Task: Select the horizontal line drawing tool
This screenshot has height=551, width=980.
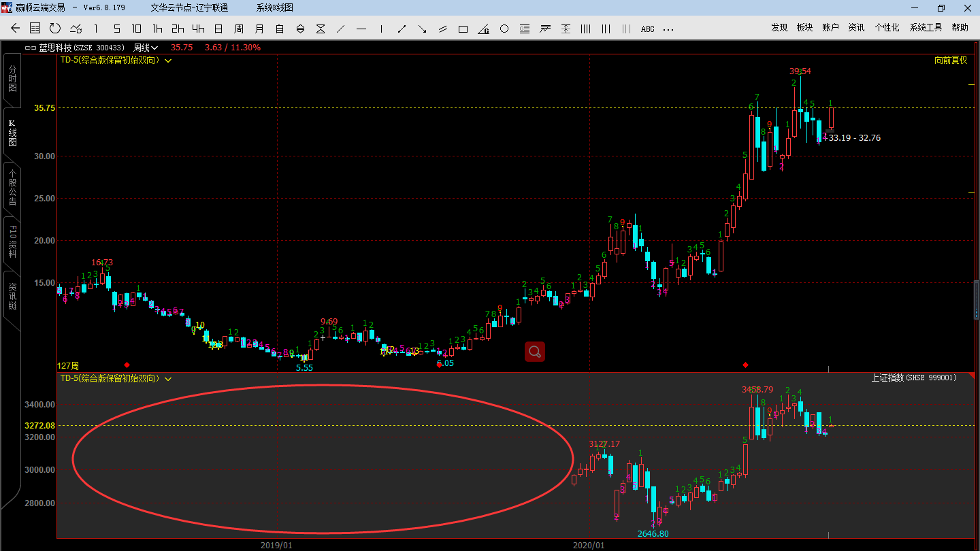Action: pyautogui.click(x=361, y=29)
